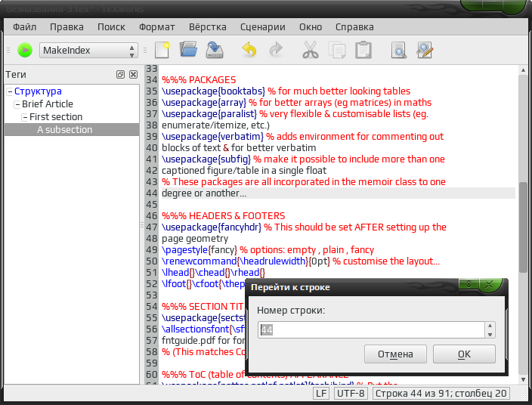This screenshot has width=532, height=405.
Task: Paste from clipboard with the clipboard icon
Action: click(x=363, y=50)
